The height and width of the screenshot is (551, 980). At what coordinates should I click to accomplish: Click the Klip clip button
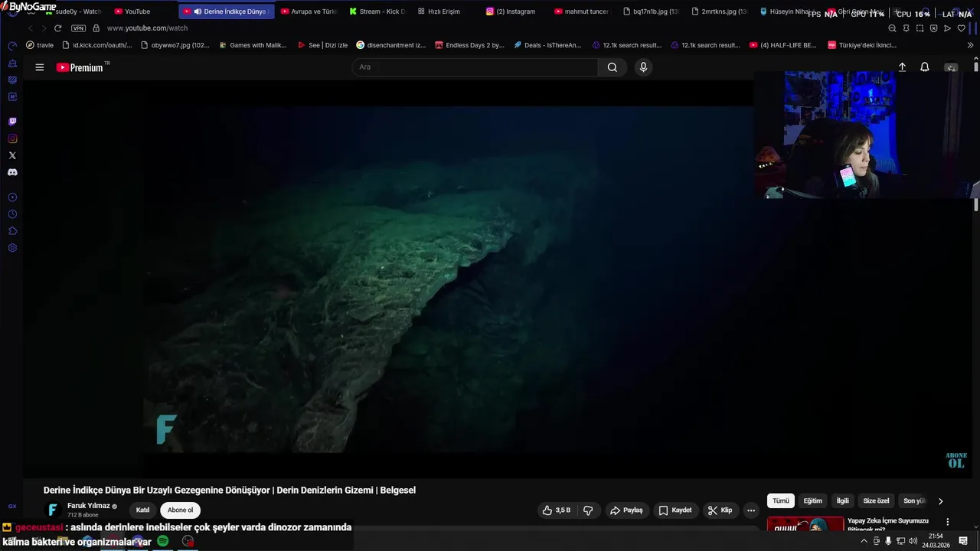click(720, 510)
